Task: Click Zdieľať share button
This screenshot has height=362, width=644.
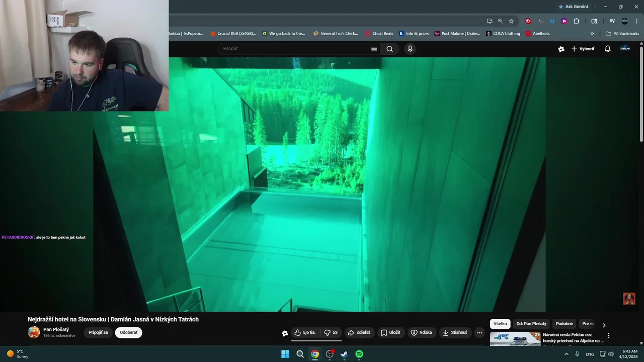Action: pos(359,332)
